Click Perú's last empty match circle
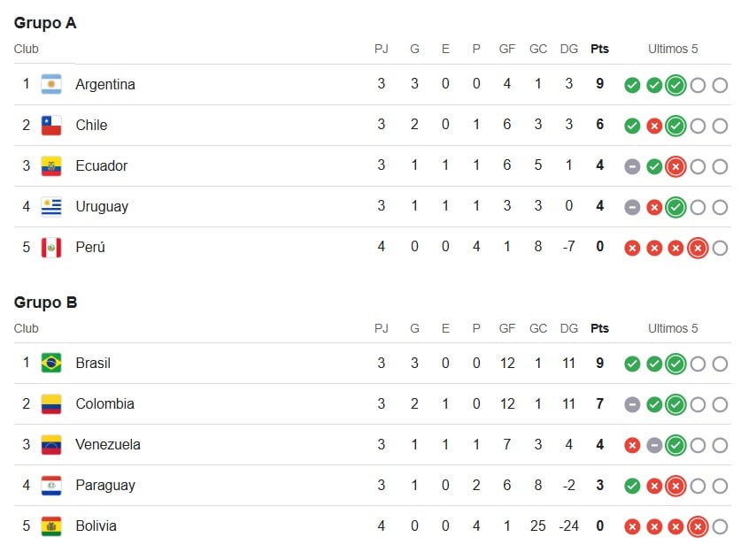Screen dimensions: 741x560 coord(720,248)
